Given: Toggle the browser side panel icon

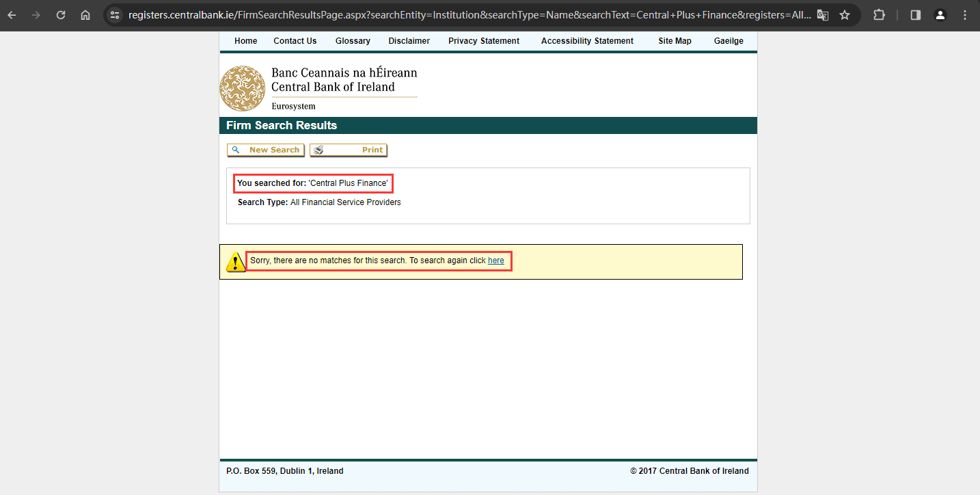Looking at the screenshot, I should click(916, 15).
